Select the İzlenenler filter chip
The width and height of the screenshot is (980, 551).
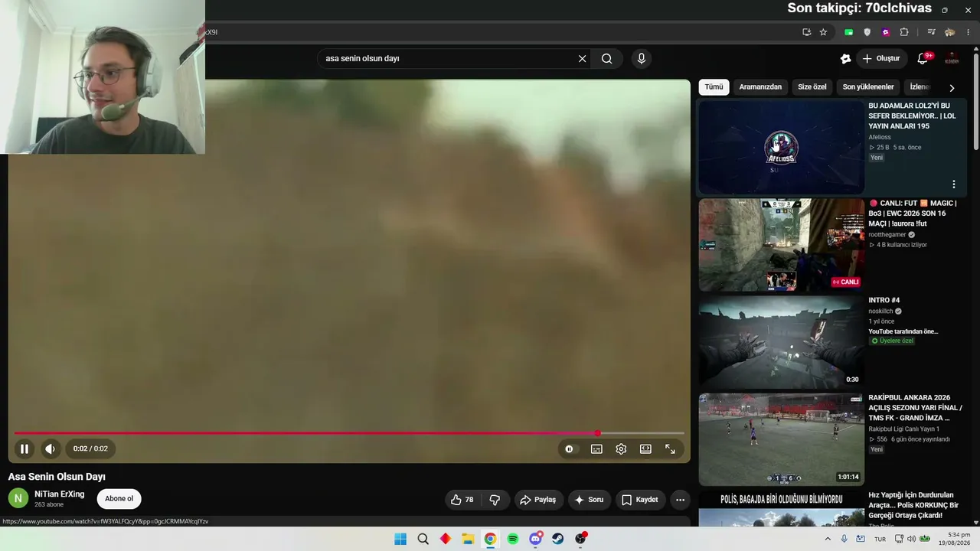tap(919, 86)
